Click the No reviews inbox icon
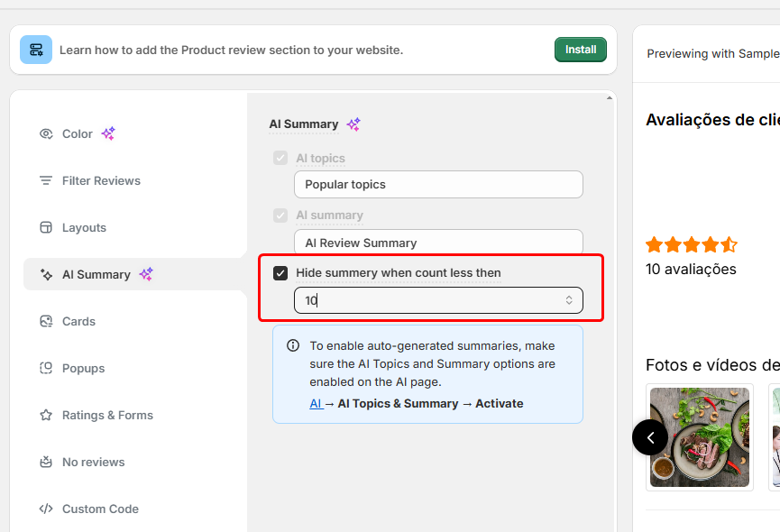The width and height of the screenshot is (780, 532). pyautogui.click(x=46, y=463)
